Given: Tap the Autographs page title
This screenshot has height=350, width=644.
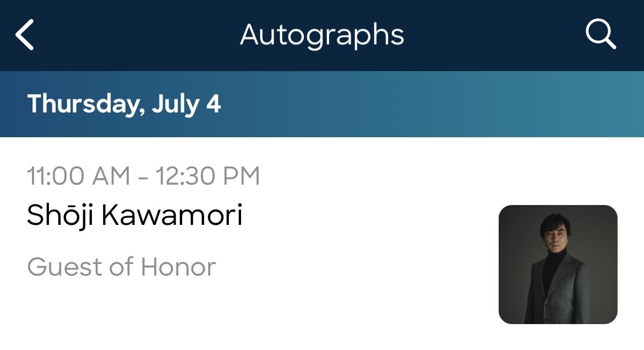Looking at the screenshot, I should pyautogui.click(x=322, y=35).
